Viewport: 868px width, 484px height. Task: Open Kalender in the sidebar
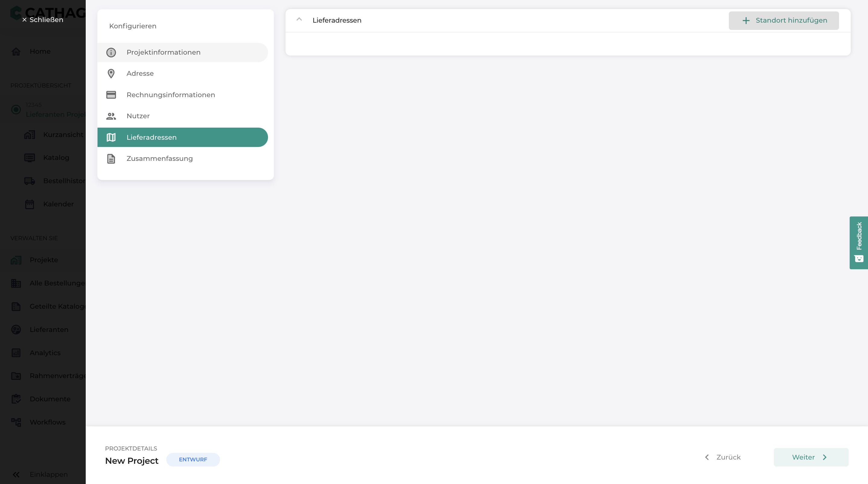tap(58, 204)
